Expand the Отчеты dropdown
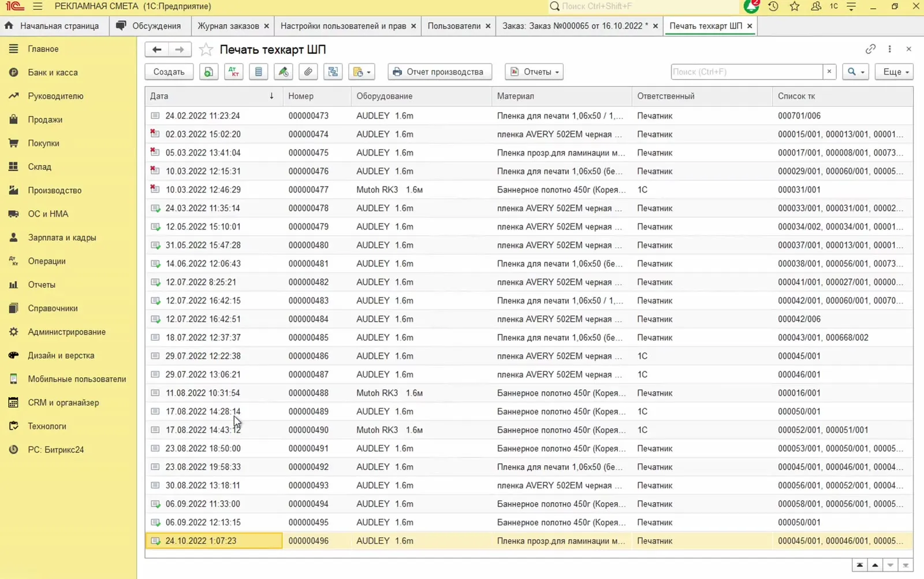Image resolution: width=924 pixels, height=579 pixels. tap(534, 72)
